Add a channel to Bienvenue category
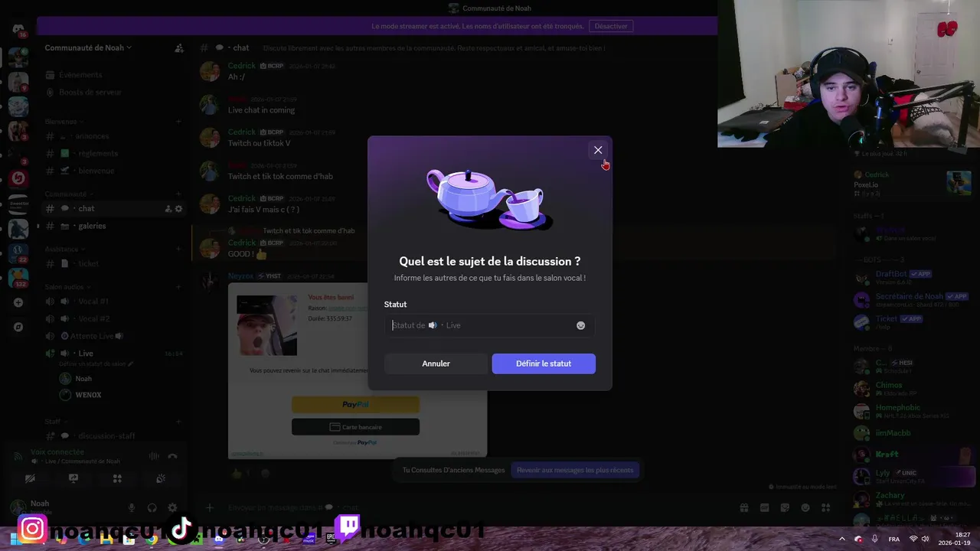The height and width of the screenshot is (551, 980). click(x=178, y=121)
